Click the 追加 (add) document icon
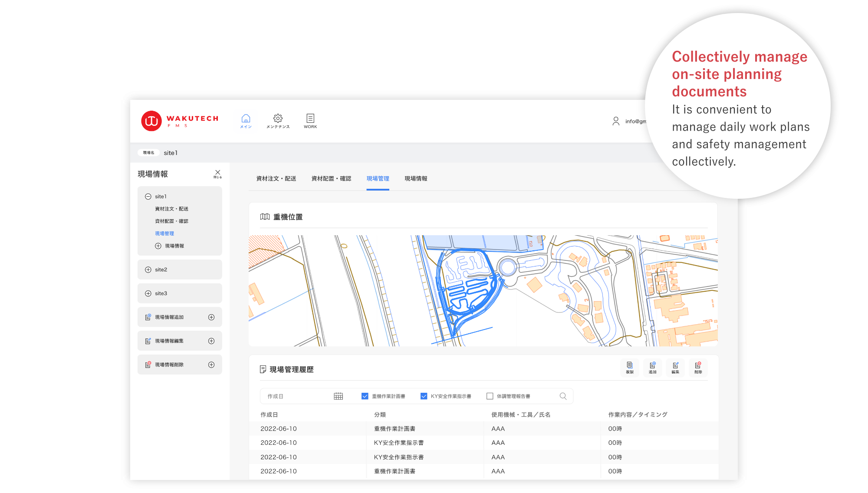Image resolution: width=868 pixels, height=493 pixels. click(652, 367)
